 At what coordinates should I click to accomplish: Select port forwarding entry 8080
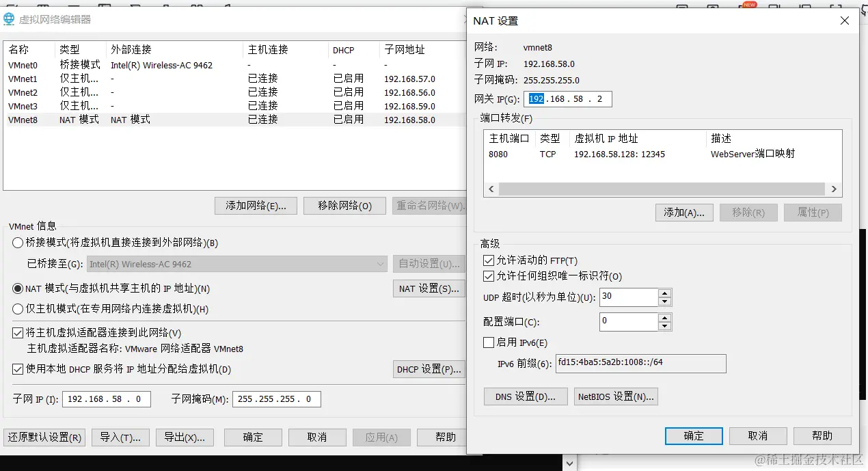pyautogui.click(x=662, y=154)
